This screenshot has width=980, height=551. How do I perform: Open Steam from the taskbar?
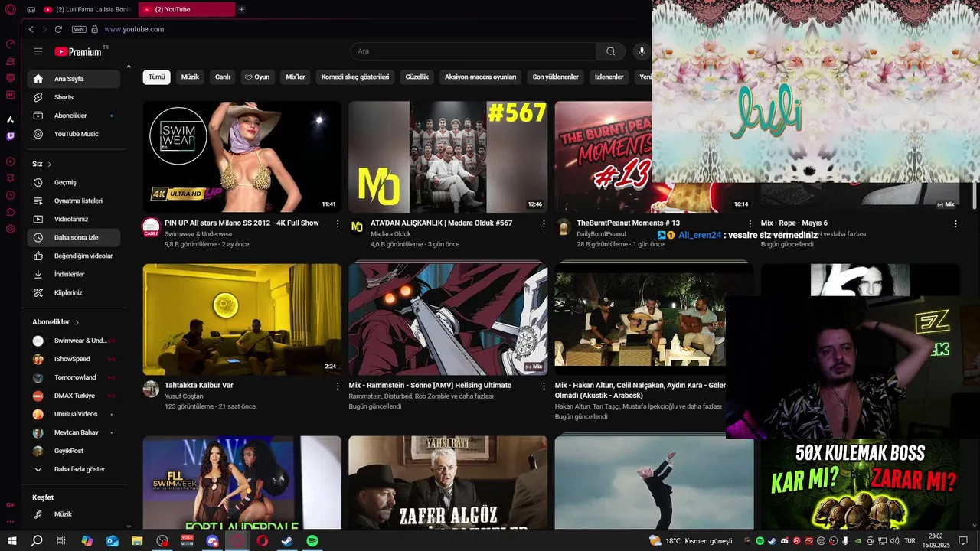pos(287,540)
